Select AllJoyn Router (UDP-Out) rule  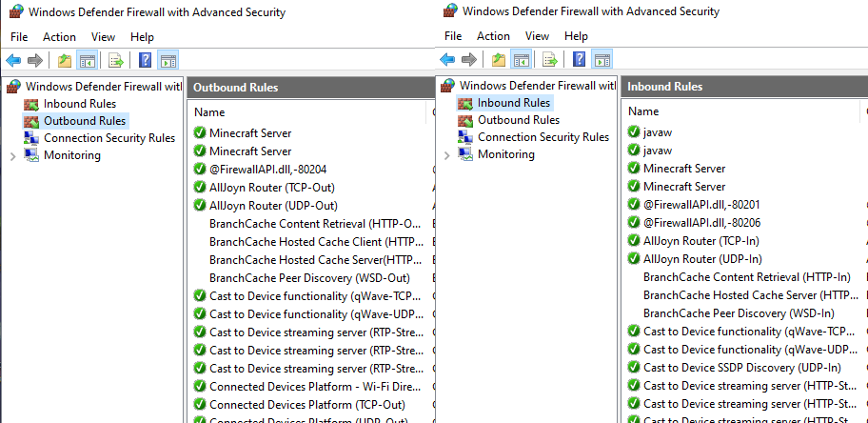(x=273, y=205)
